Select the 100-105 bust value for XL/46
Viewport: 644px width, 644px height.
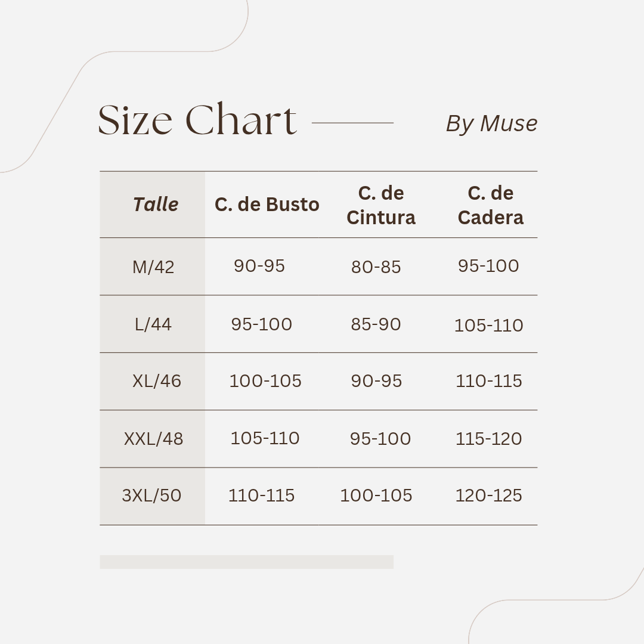click(265, 381)
